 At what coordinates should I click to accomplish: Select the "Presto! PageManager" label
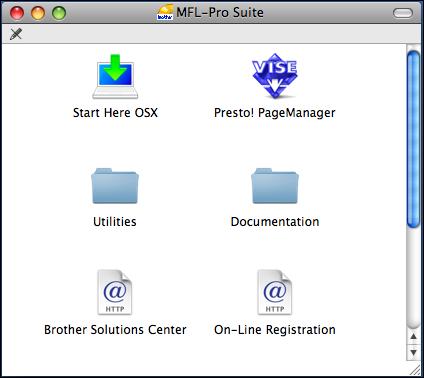[275, 113]
